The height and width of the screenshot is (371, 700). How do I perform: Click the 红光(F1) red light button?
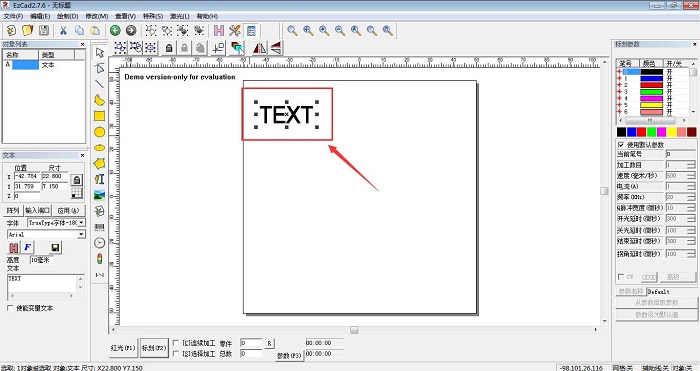tap(123, 347)
